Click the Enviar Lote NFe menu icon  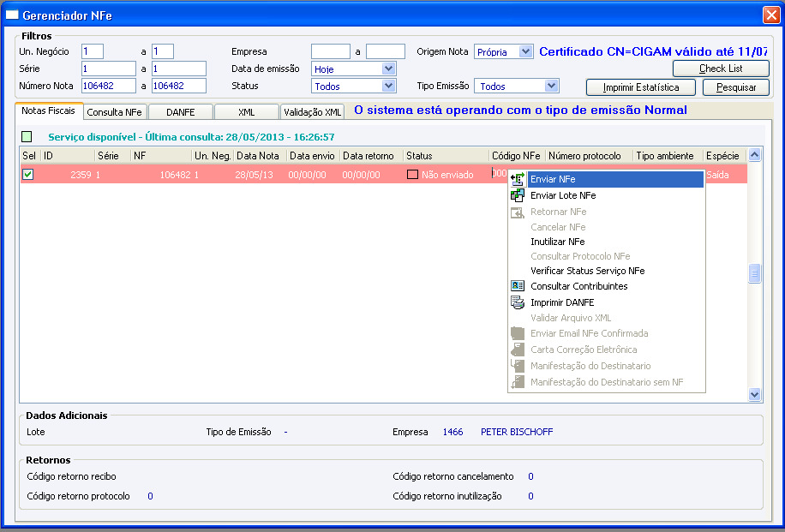pyautogui.click(x=517, y=195)
